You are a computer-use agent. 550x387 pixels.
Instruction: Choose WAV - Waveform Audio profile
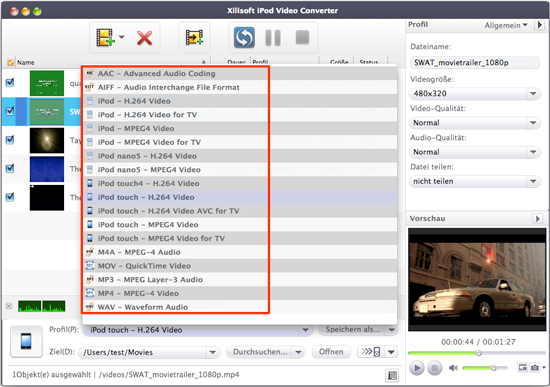(x=240, y=307)
